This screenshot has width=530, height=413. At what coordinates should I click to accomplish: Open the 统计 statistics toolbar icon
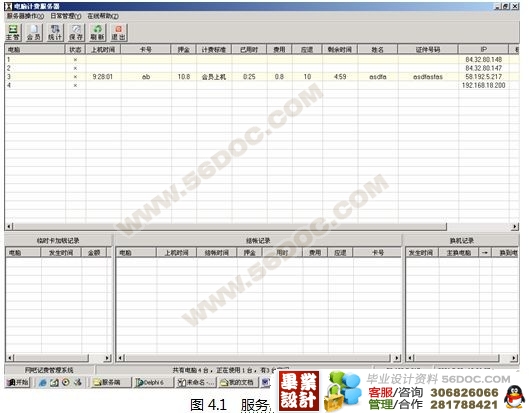55,32
